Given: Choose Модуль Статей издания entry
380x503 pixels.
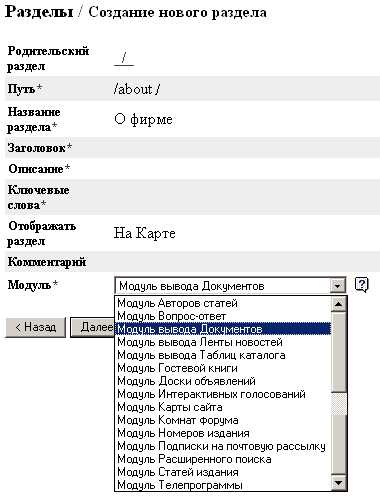Looking at the screenshot, I should tap(223, 472).
